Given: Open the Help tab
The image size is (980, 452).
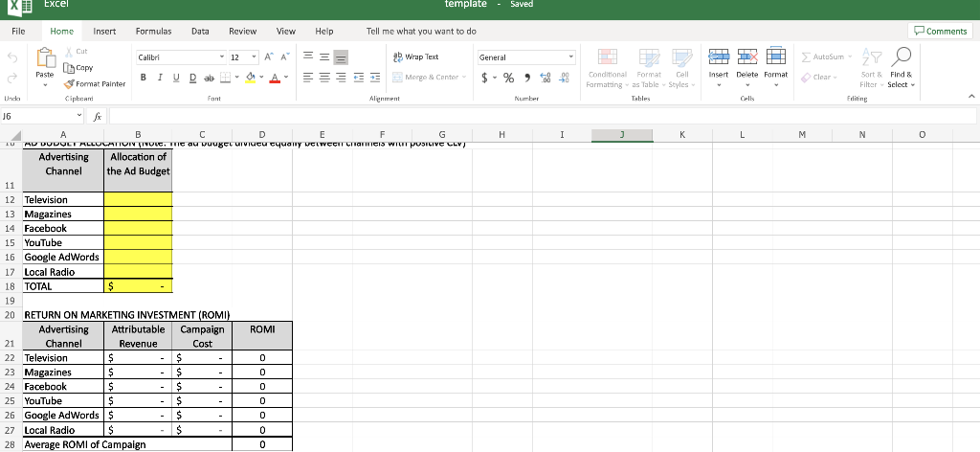Looking at the screenshot, I should 323,32.
